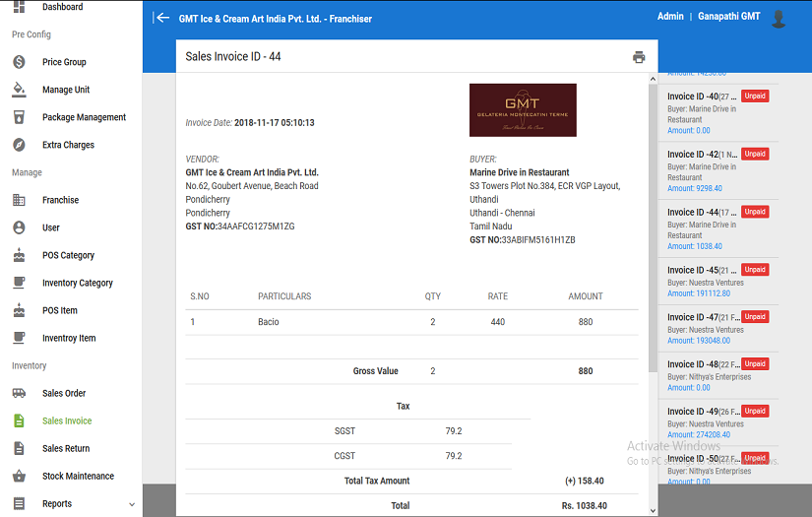Click the green Sales Invoice document icon
Screen dimensions: 812x517
click(19, 420)
